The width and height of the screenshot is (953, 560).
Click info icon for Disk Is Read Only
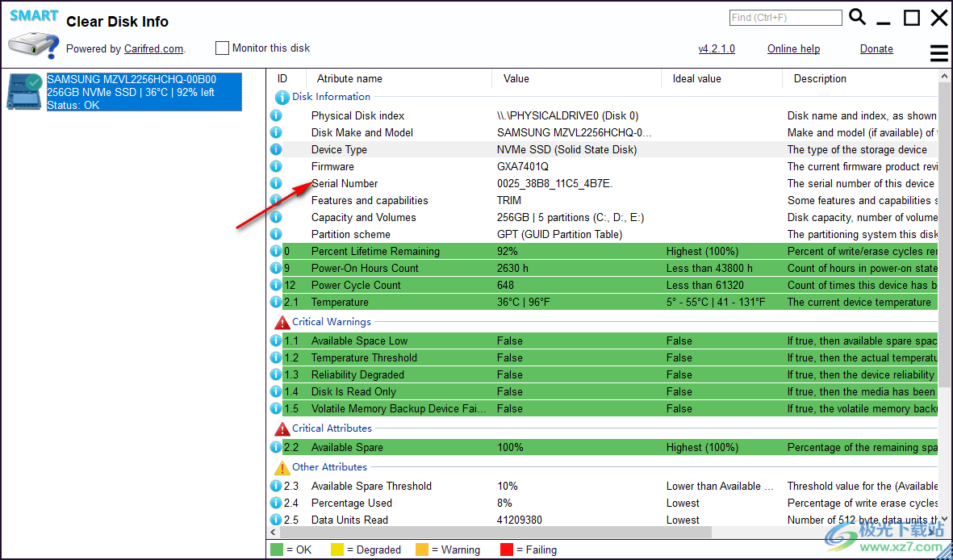276,392
